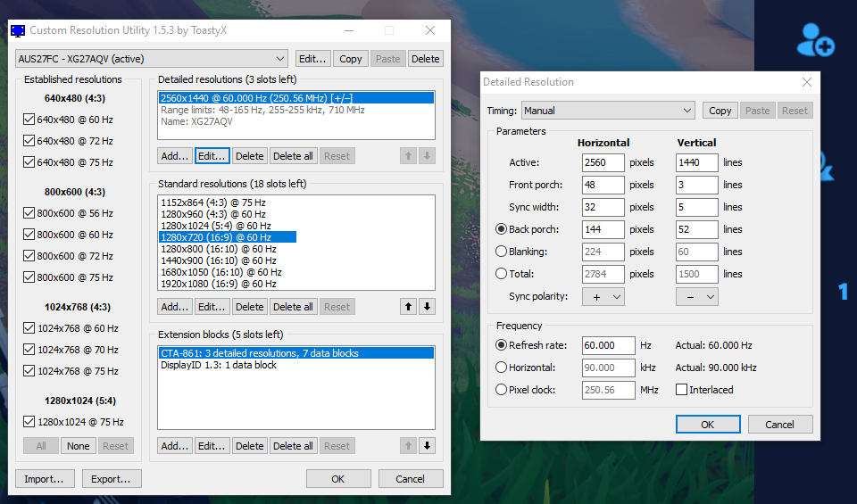The image size is (857, 504).
Task: Toggle 800x600 @ 56 Hz checkbox
Action: click(29, 213)
